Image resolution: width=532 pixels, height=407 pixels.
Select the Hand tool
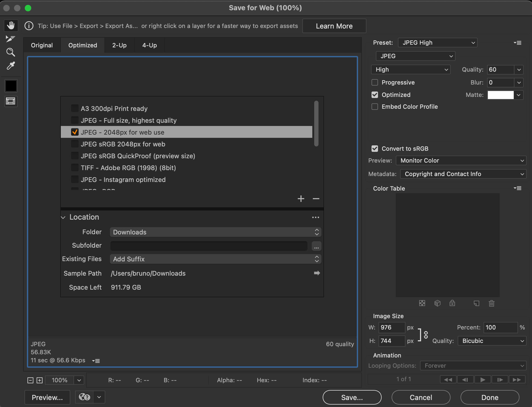pos(11,26)
